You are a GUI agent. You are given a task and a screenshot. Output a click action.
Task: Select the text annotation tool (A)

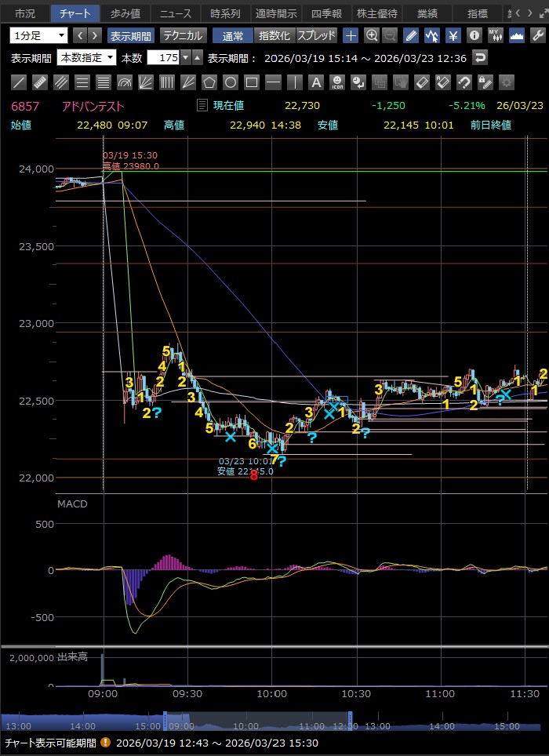[x=315, y=82]
